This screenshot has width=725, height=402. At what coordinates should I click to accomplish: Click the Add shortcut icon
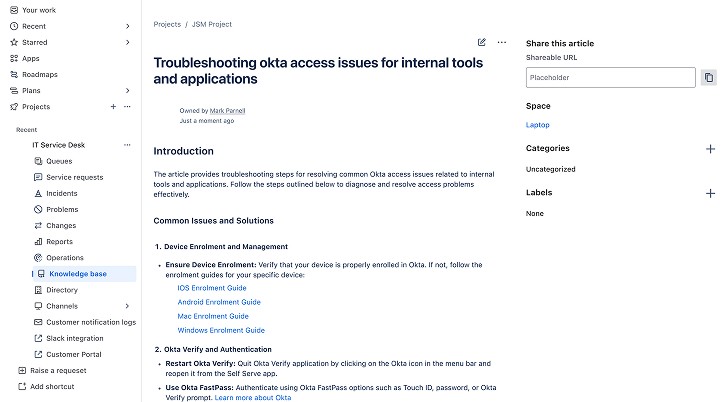coord(22,386)
